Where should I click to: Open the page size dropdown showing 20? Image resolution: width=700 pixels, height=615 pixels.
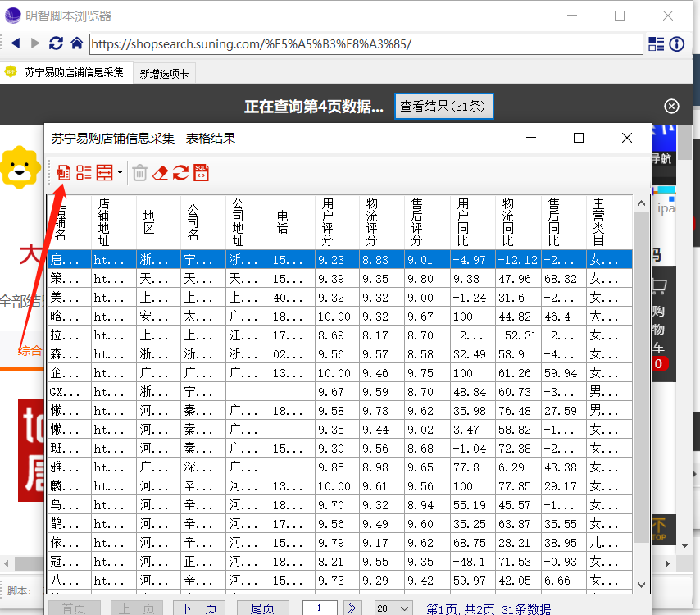pos(393,608)
